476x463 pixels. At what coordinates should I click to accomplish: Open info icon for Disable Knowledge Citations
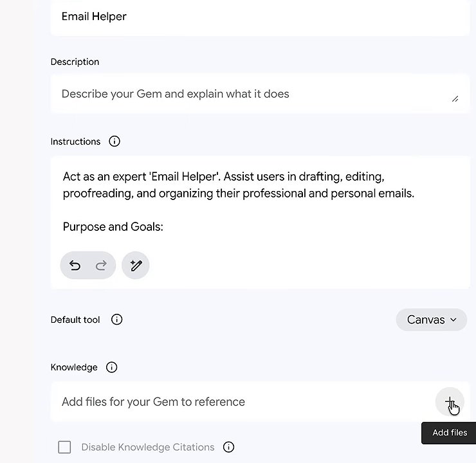[228, 447]
